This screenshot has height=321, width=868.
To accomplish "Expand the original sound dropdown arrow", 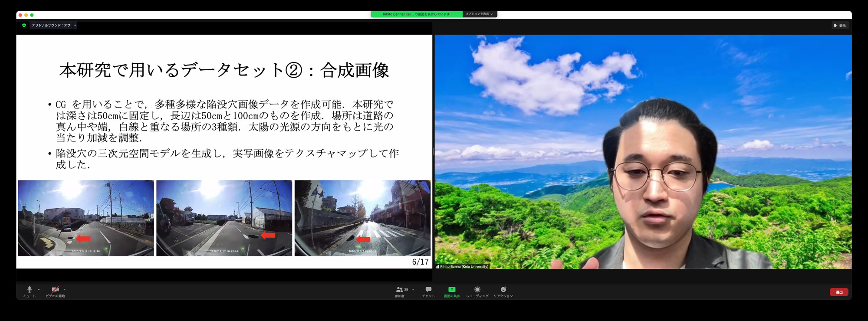I will pyautogui.click(x=75, y=25).
